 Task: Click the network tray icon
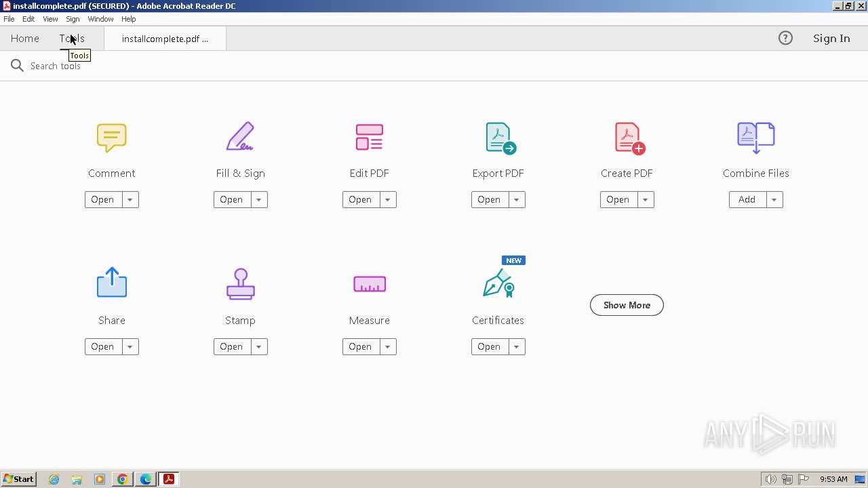point(787,479)
